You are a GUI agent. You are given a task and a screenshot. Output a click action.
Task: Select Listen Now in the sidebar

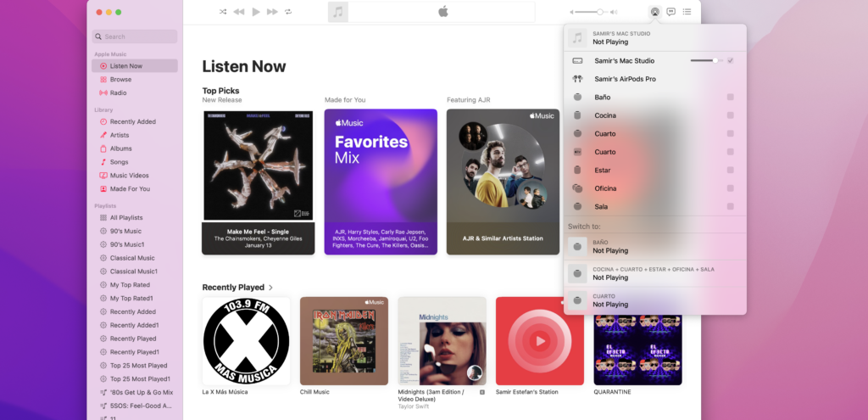pos(135,66)
